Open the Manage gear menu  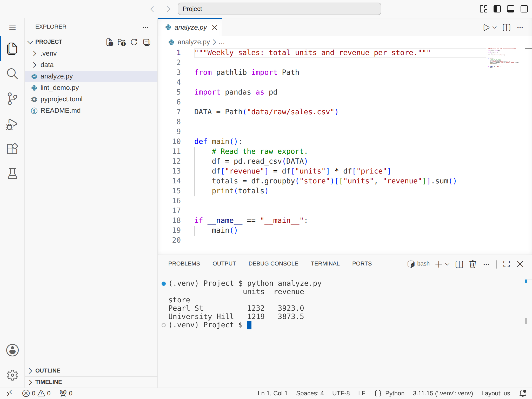coord(12,375)
